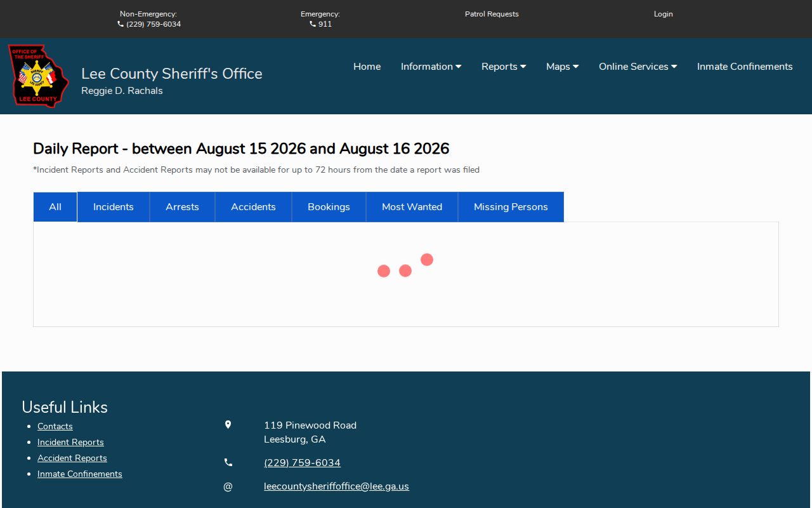The width and height of the screenshot is (812, 508).
Task: Call non-emergency number (229) 759-6034 in top bar
Action: 154,24
